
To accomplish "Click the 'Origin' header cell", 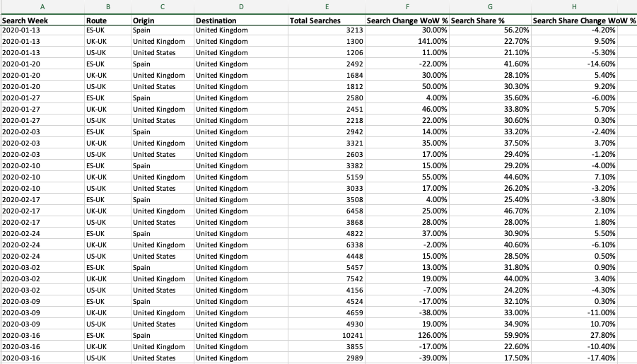I will pos(163,20).
